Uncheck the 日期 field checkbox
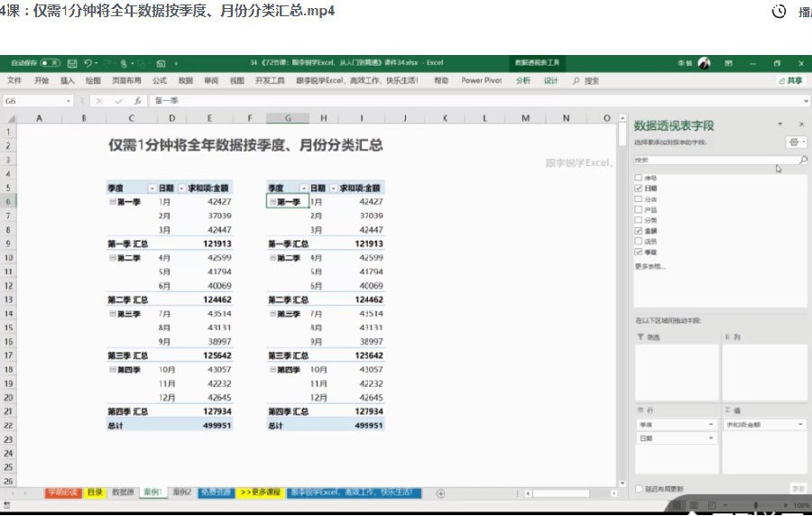812x516 pixels. (639, 189)
